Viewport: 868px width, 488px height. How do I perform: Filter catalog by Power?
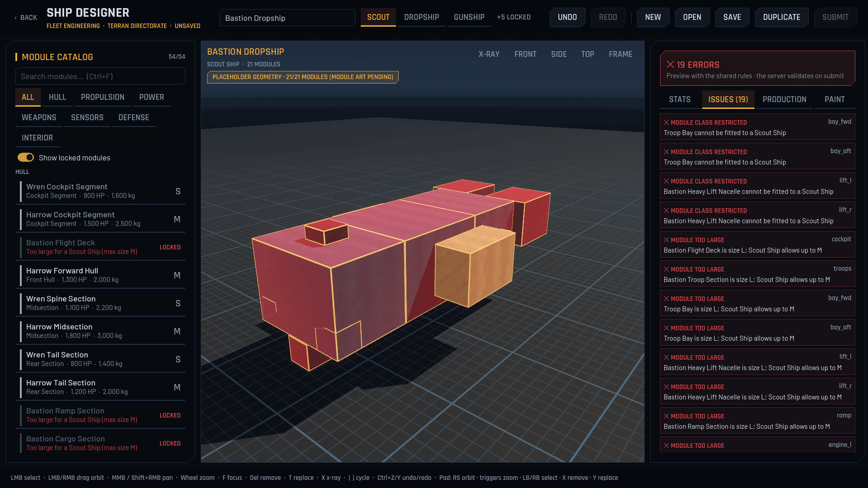tap(151, 97)
